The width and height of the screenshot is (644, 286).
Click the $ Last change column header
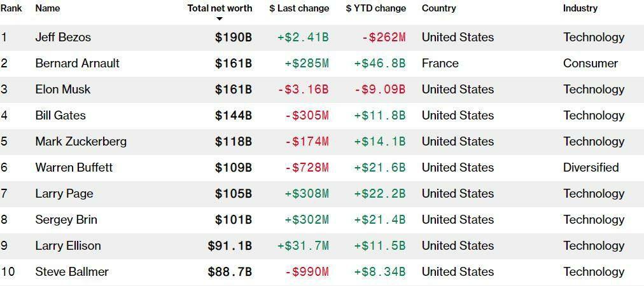(x=299, y=8)
